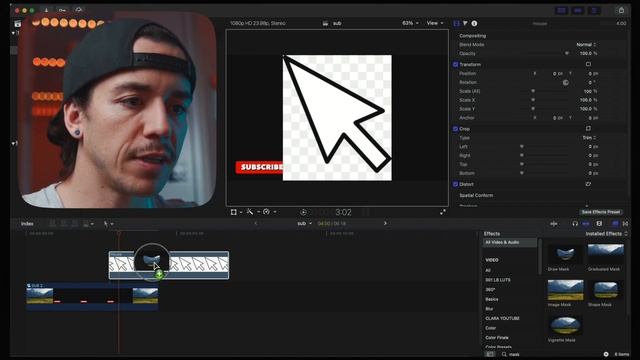Viewport: 640px width, 360px height.
Task: Toggle the Distort checkbox
Action: [456, 184]
